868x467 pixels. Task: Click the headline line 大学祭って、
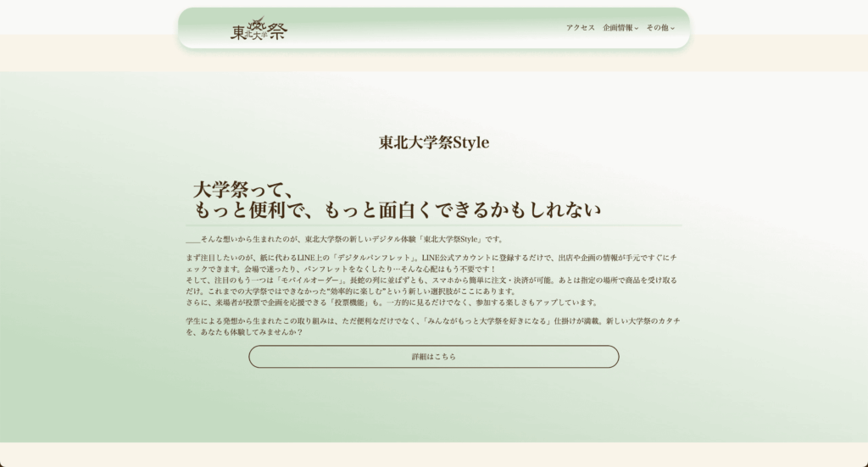pos(244,189)
